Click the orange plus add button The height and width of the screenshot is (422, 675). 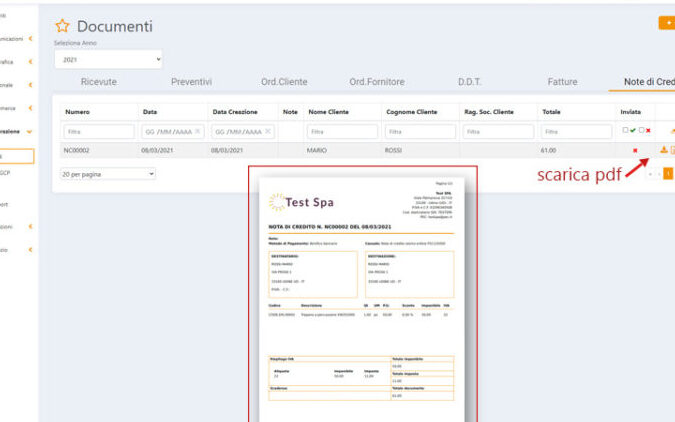[666, 22]
